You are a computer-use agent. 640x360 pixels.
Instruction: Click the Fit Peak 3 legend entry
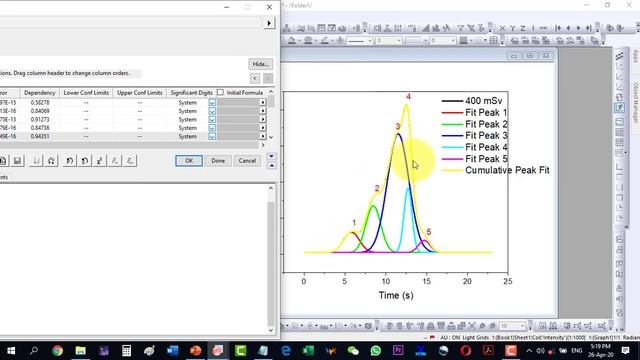[x=475, y=136]
